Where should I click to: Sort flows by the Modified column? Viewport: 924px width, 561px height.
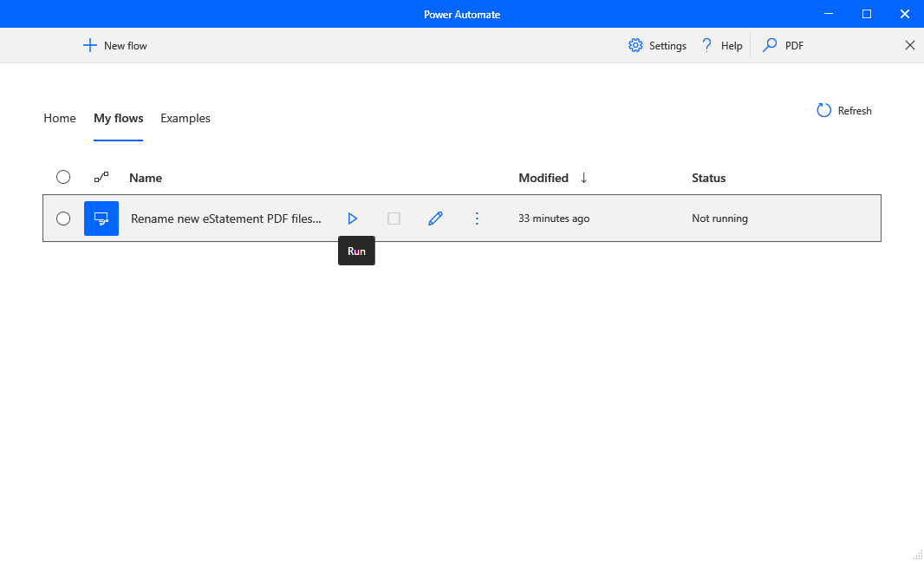tap(543, 178)
